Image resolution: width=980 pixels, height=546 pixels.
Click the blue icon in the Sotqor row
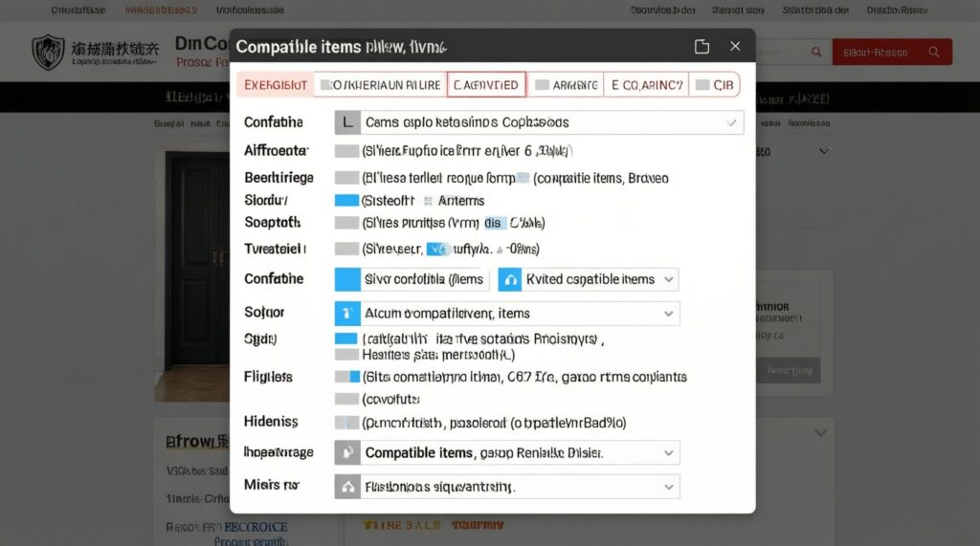pos(347,314)
